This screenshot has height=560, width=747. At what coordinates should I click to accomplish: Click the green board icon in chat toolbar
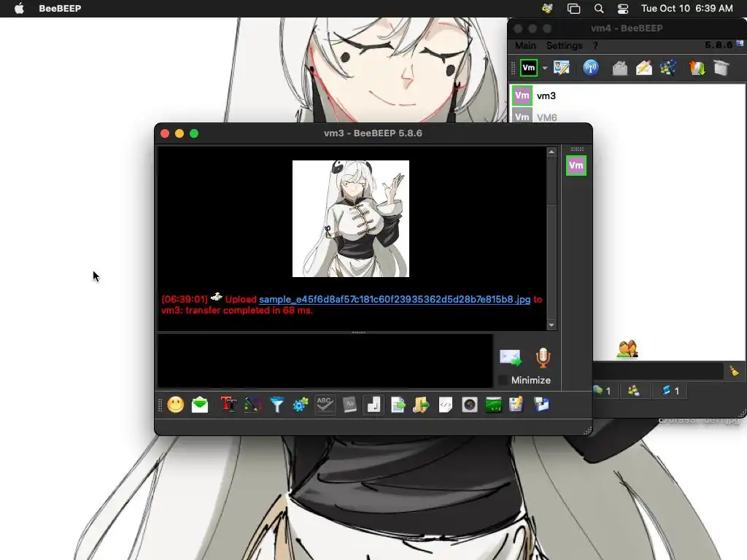[494, 405]
